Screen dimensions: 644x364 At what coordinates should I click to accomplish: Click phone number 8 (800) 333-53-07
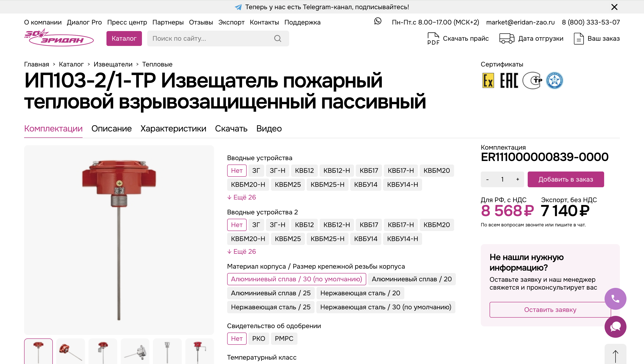point(591,22)
